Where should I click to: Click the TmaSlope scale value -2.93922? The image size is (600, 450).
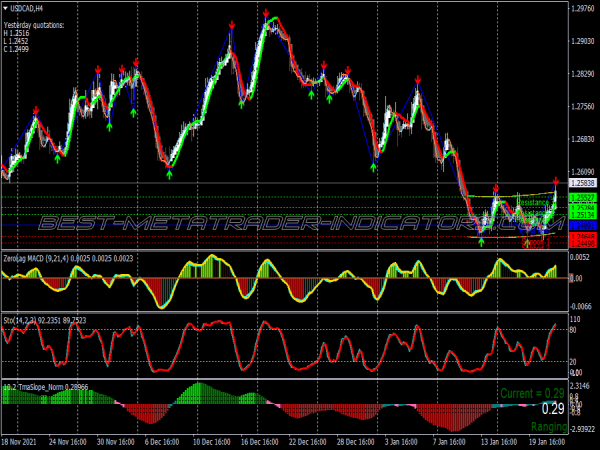(582, 429)
